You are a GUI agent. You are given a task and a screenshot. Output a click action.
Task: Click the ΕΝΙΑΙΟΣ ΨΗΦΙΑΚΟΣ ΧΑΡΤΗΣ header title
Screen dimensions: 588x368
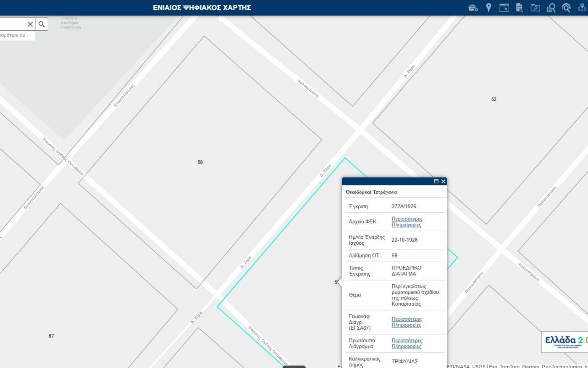pyautogui.click(x=202, y=8)
